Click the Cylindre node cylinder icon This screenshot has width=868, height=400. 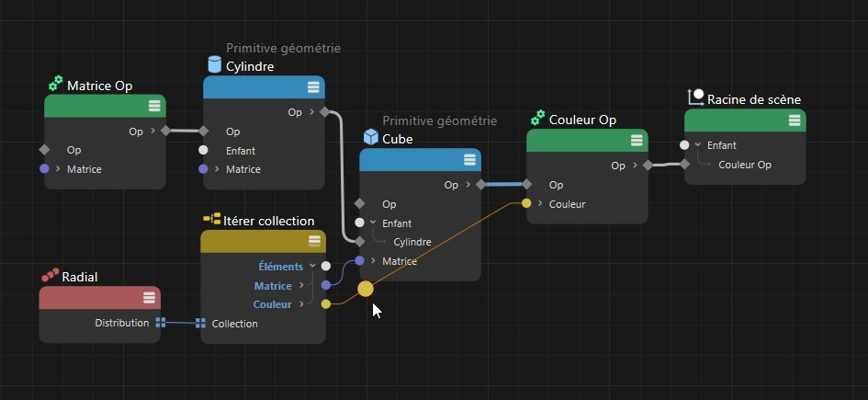[214, 65]
